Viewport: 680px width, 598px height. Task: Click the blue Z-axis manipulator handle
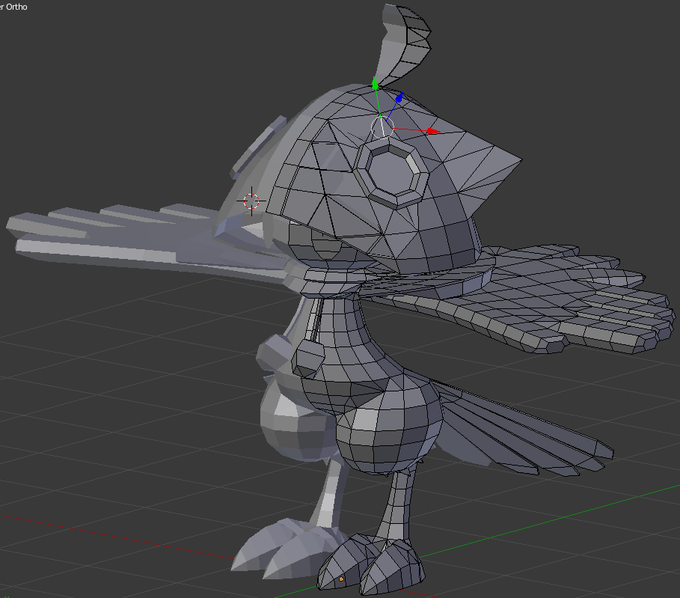click(x=399, y=98)
